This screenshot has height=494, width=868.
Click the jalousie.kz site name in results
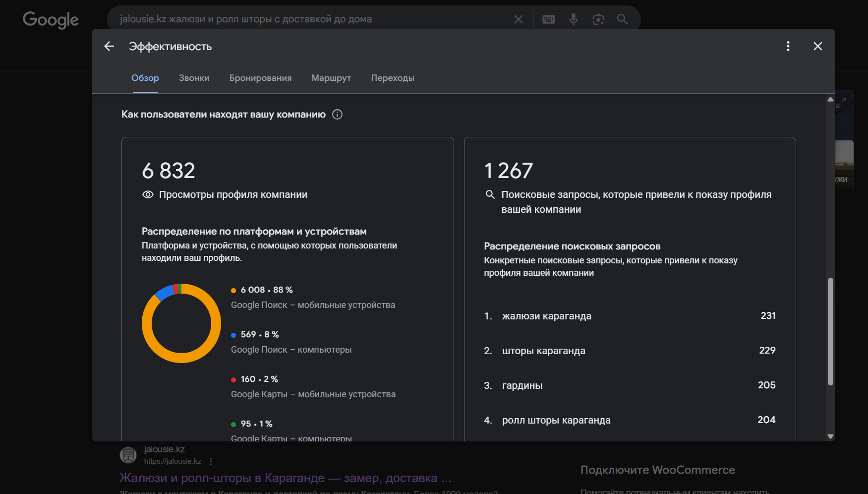point(165,449)
